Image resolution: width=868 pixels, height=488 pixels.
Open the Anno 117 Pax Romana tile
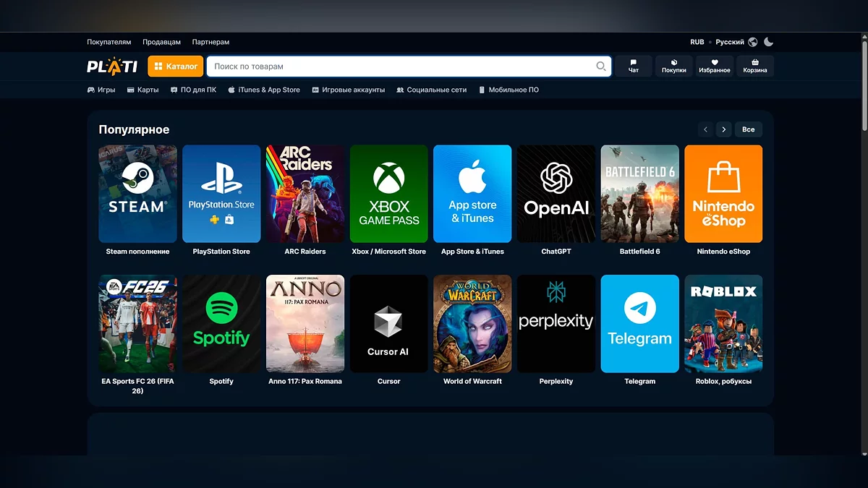(x=305, y=324)
